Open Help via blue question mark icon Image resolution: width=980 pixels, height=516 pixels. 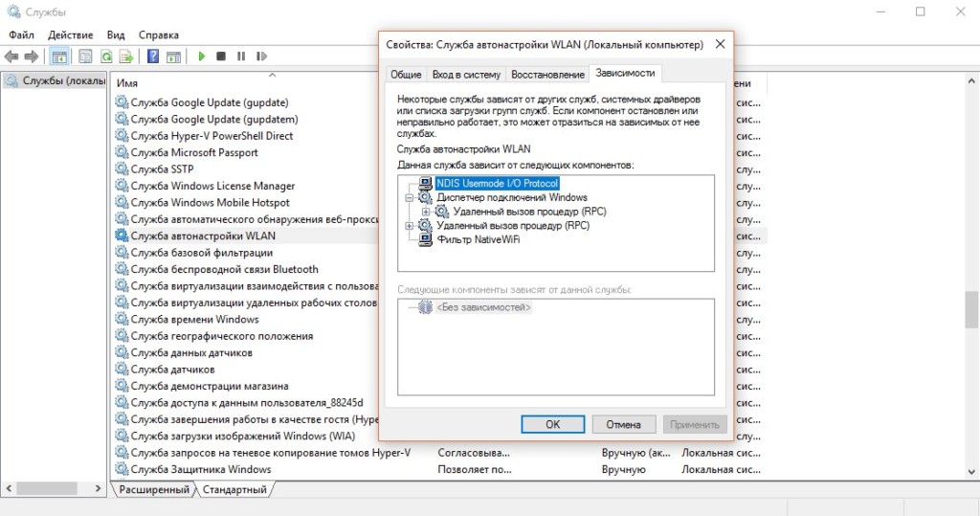click(x=152, y=56)
